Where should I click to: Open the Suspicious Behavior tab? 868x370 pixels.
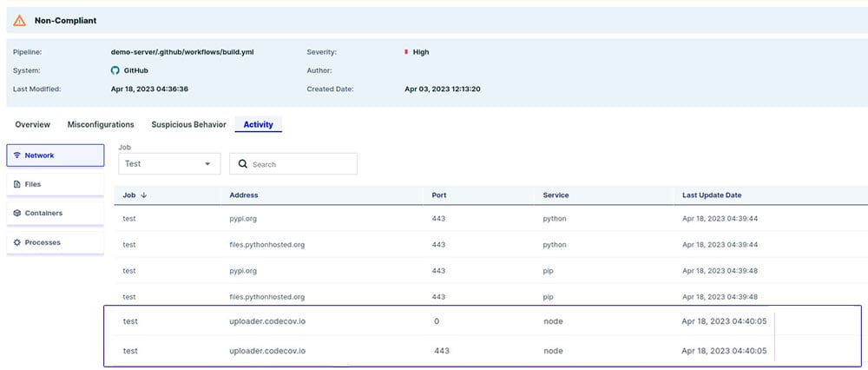(188, 124)
